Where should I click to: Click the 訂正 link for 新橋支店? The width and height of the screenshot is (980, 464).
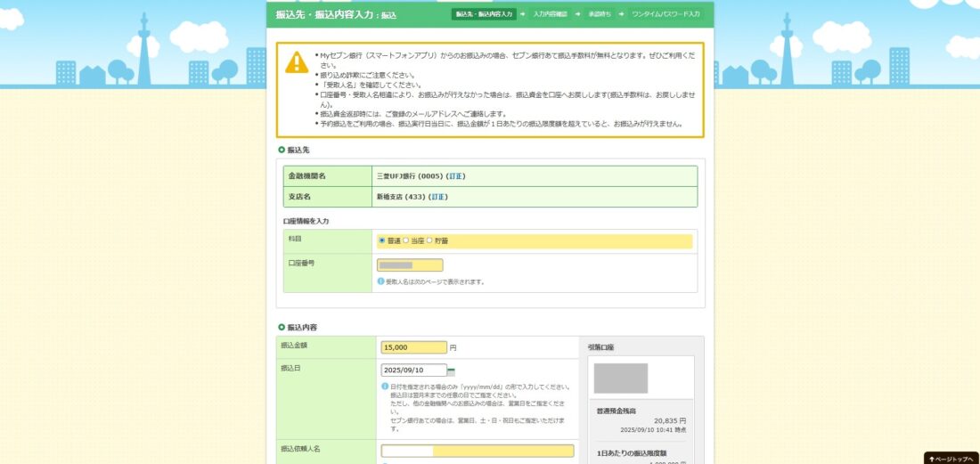[x=438, y=197]
